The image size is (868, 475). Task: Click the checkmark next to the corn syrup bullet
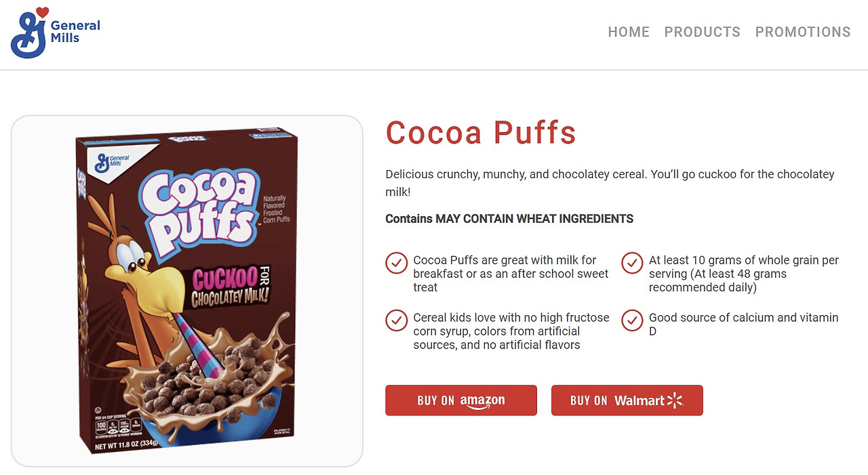(397, 321)
